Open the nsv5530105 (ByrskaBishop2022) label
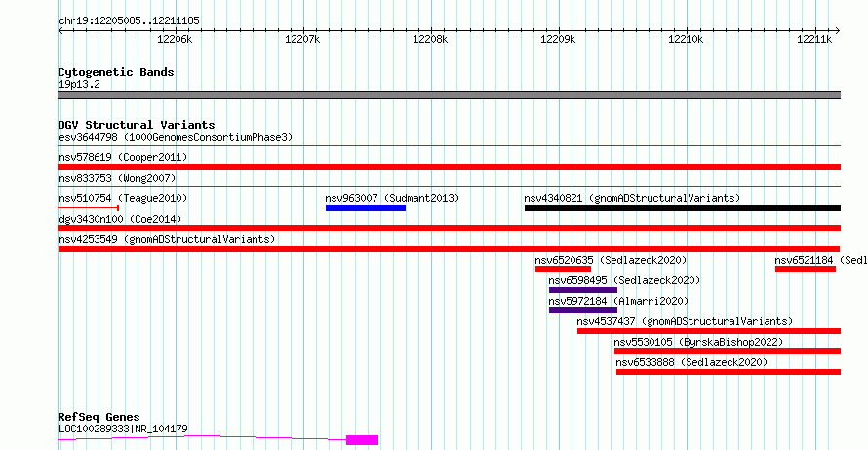868x450 pixels. pos(699,342)
